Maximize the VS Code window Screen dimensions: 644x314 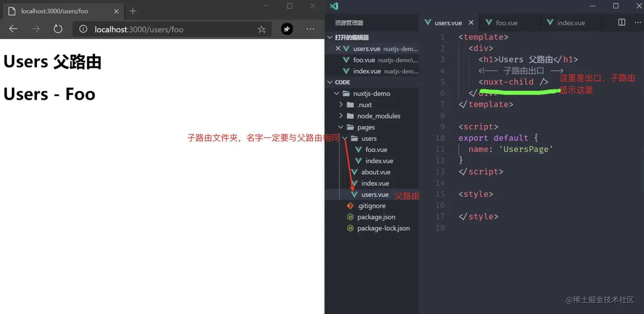(x=616, y=6)
